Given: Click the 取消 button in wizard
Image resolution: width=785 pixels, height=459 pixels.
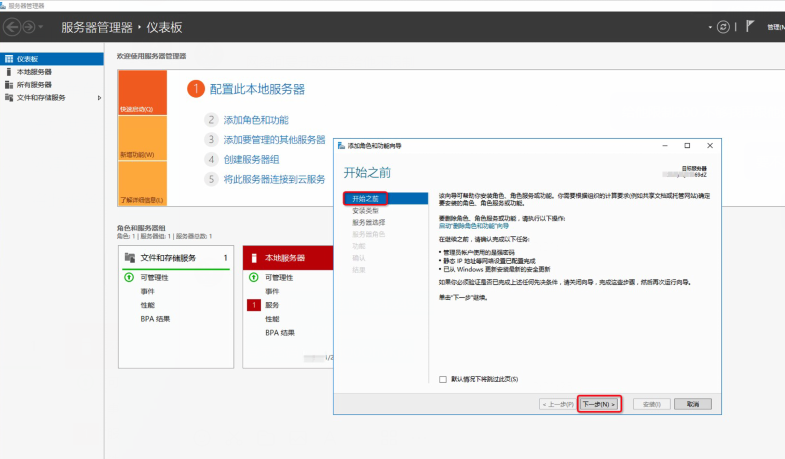Looking at the screenshot, I should click(x=692, y=404).
